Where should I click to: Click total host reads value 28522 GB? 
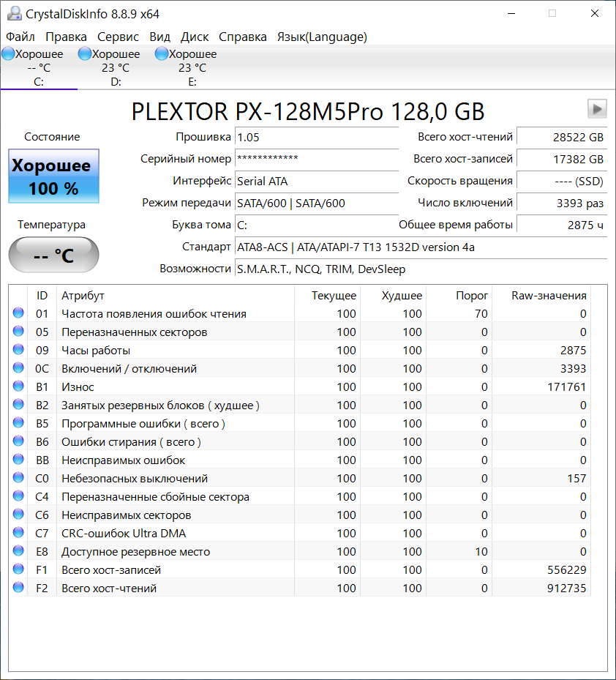click(562, 138)
